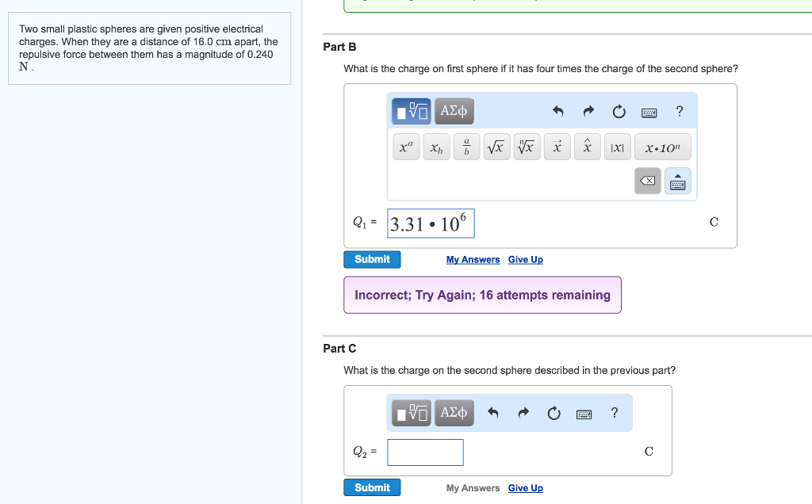
Task: Submit the Part B answer
Action: pos(372,259)
